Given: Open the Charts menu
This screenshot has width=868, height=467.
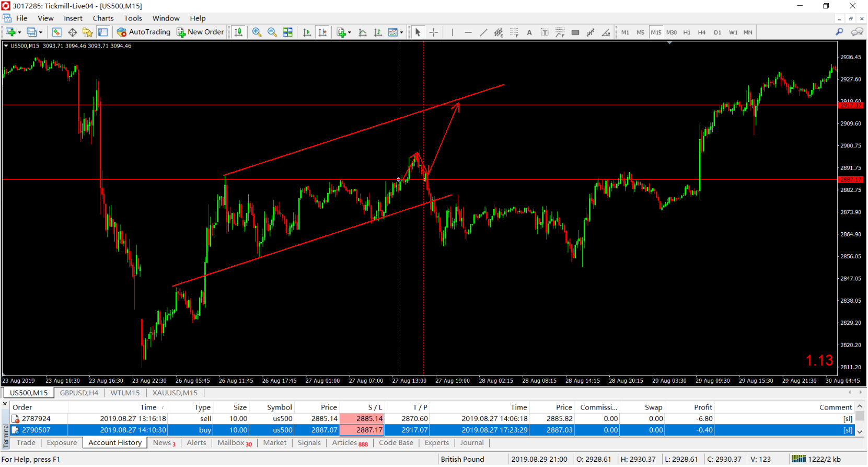Looking at the screenshot, I should 103,18.
